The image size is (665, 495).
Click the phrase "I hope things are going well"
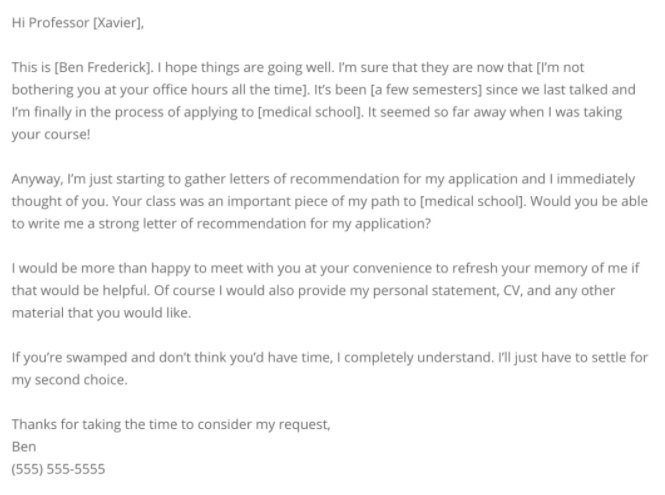pos(246,67)
